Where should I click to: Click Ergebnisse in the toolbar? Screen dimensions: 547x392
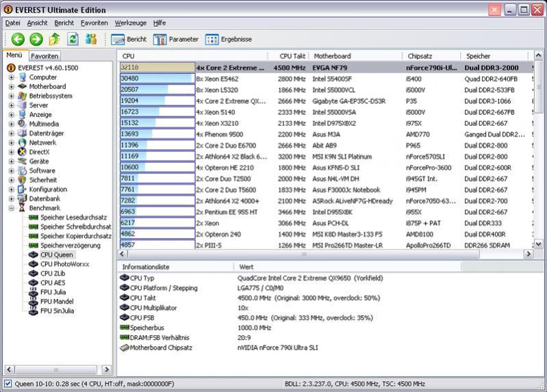click(x=229, y=40)
